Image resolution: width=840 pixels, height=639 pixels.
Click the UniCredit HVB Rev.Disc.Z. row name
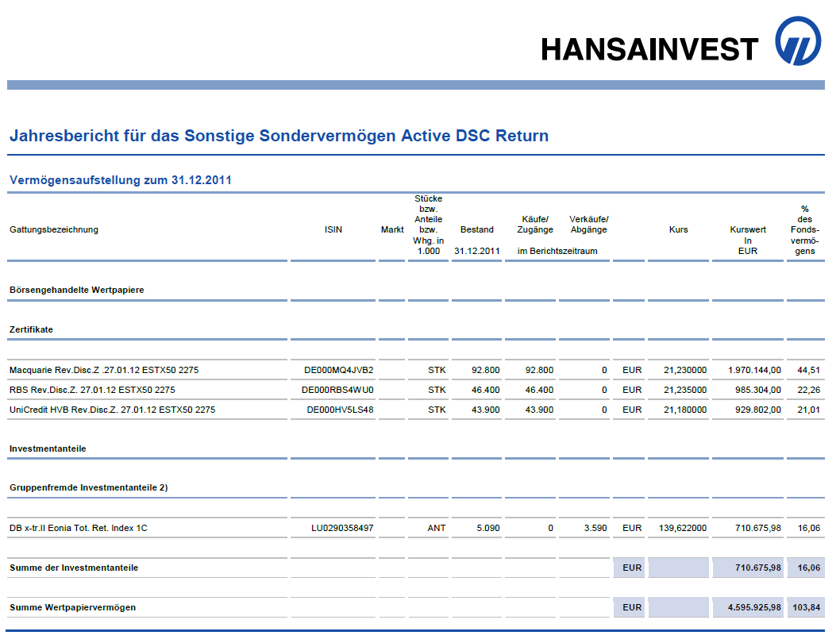tap(113, 410)
